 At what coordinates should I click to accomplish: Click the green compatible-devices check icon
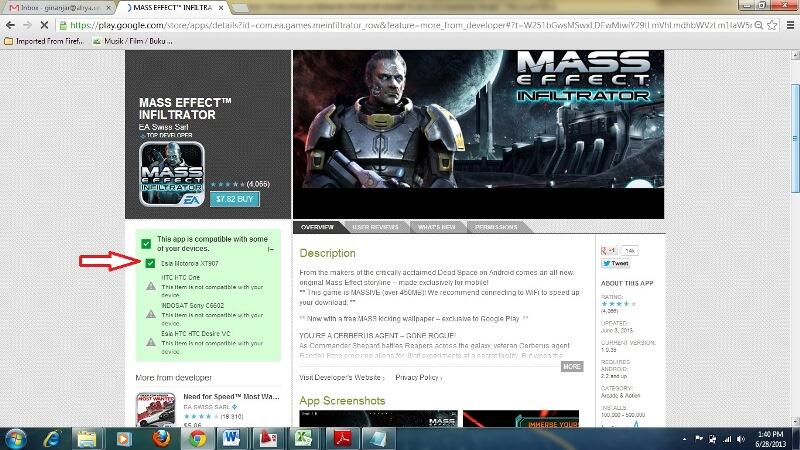146,244
